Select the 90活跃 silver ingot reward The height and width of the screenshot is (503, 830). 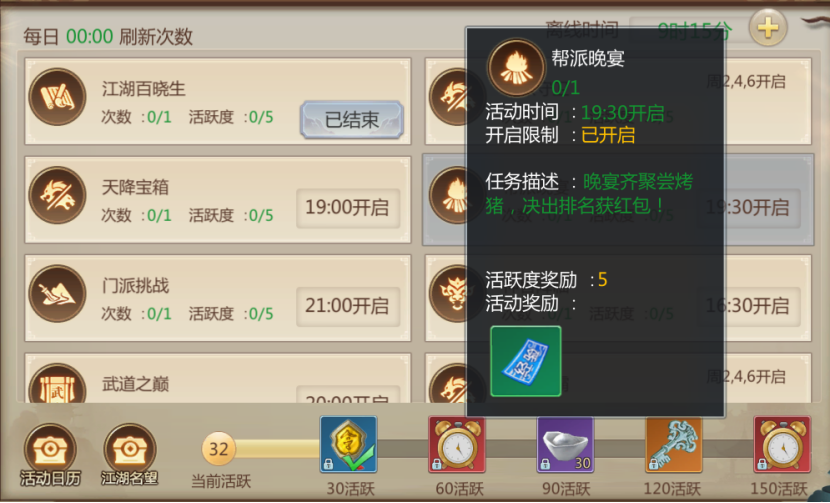565,444
